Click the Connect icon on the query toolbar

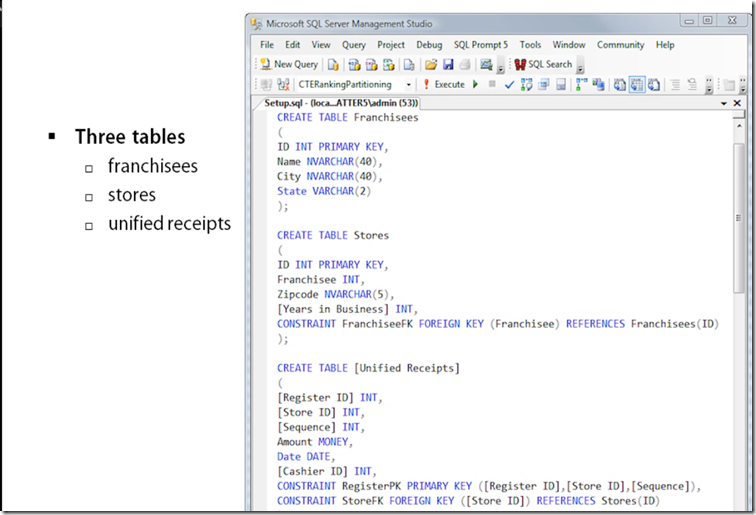[x=266, y=85]
